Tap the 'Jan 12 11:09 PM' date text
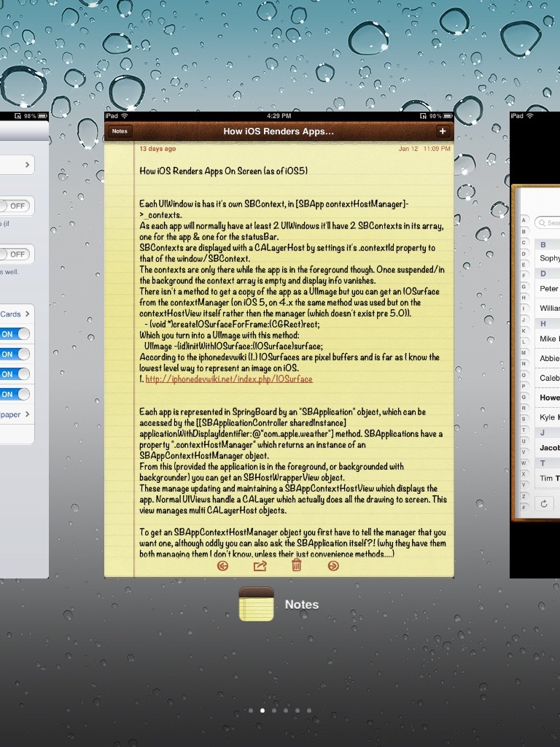 424,149
